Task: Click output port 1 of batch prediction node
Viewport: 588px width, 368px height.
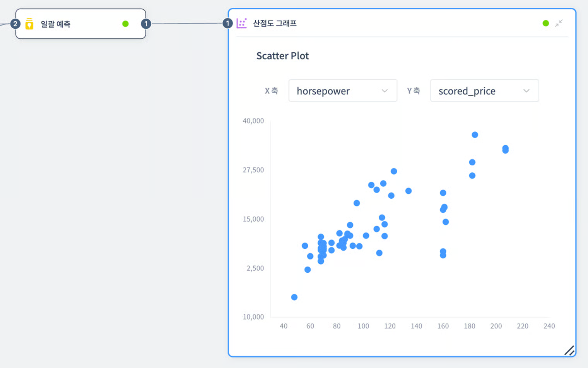Action: click(146, 24)
